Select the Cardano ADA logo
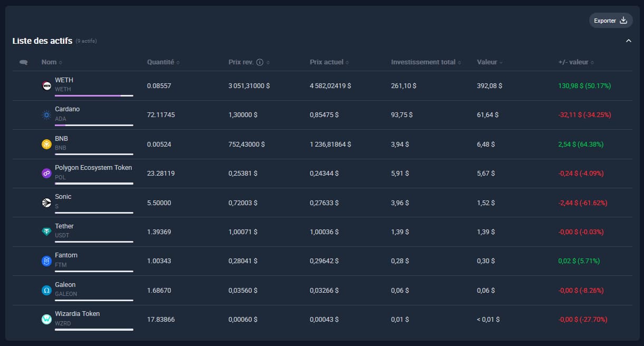 [46, 113]
